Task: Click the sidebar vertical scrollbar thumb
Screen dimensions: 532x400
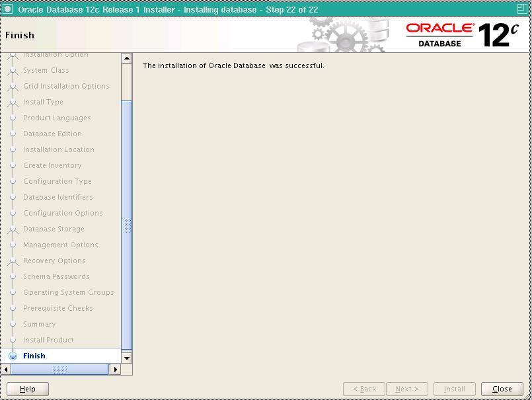Action: coord(126,225)
